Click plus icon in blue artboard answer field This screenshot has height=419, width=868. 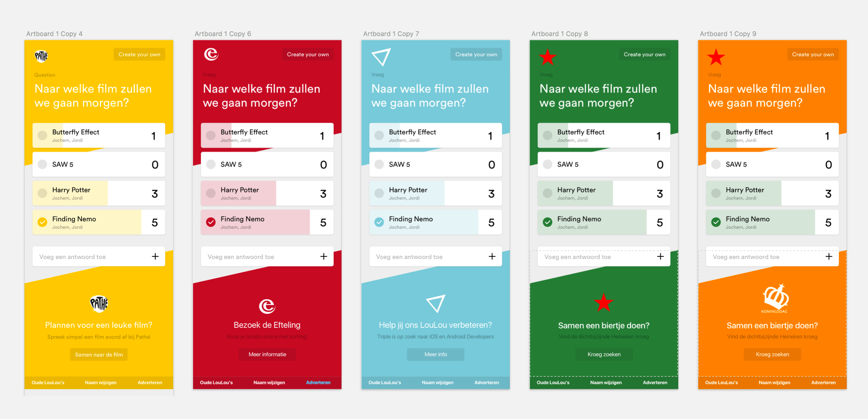pyautogui.click(x=492, y=256)
